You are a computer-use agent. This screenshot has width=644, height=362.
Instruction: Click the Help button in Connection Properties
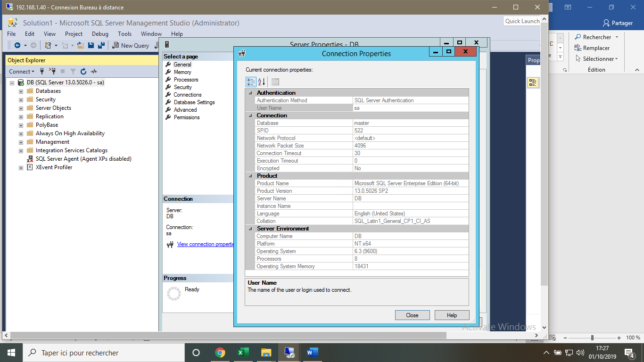coord(452,315)
